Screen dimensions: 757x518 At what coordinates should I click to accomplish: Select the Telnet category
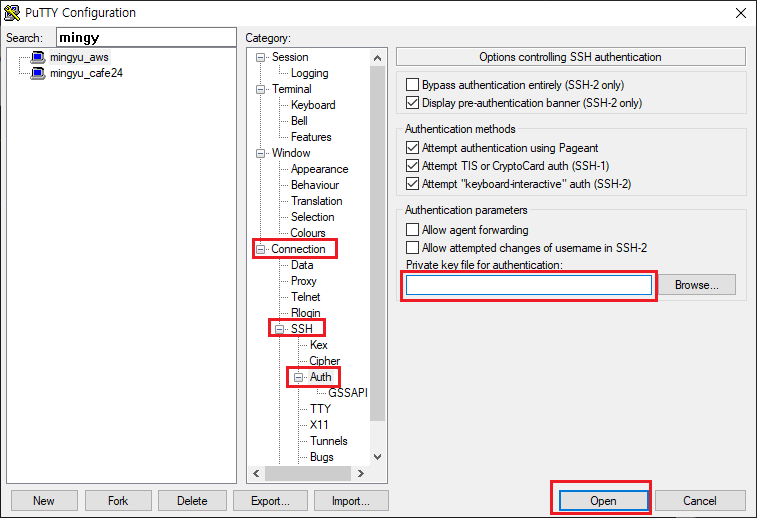coord(306,296)
